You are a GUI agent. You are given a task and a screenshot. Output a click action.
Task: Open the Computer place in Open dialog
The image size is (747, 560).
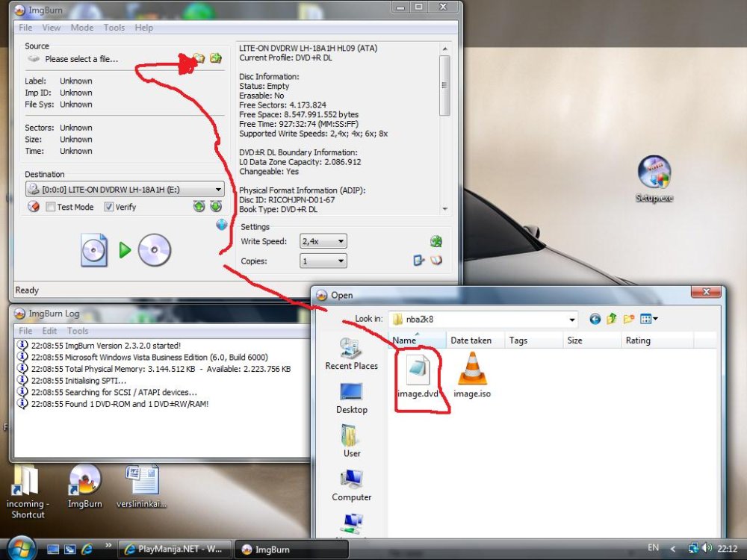click(352, 486)
